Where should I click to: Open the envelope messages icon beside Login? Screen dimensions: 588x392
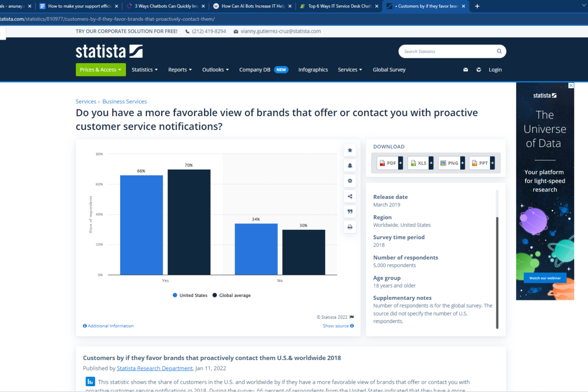click(x=465, y=70)
